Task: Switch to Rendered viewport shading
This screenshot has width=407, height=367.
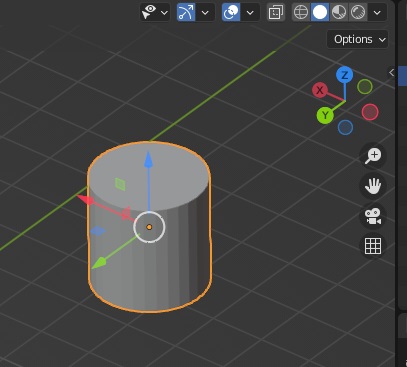Action: (x=358, y=12)
